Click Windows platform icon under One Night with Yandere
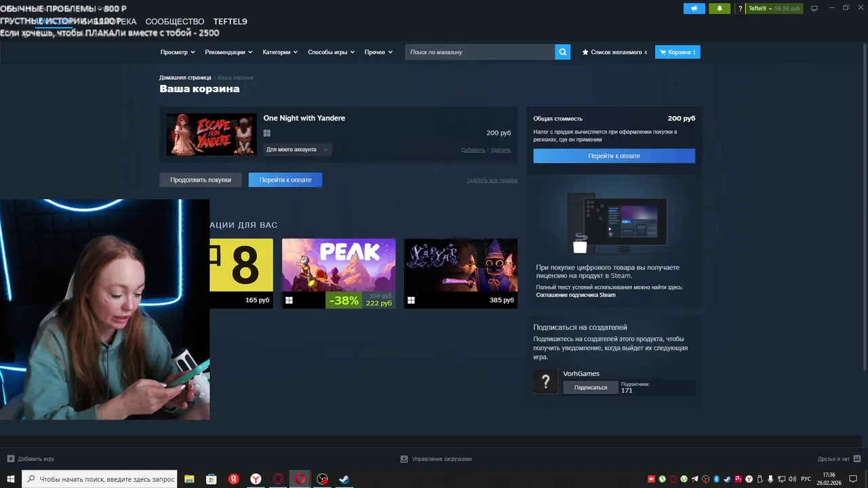The width and height of the screenshot is (868, 488). click(267, 134)
